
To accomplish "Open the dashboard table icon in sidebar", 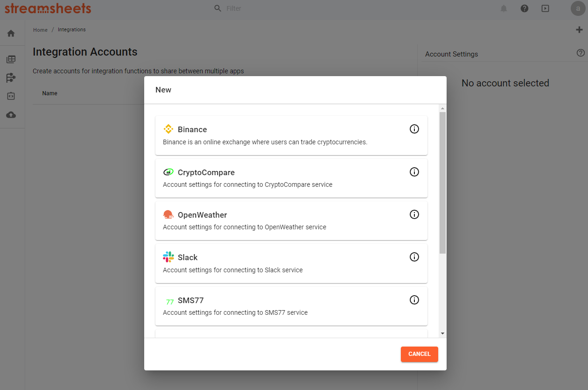I will click(11, 59).
